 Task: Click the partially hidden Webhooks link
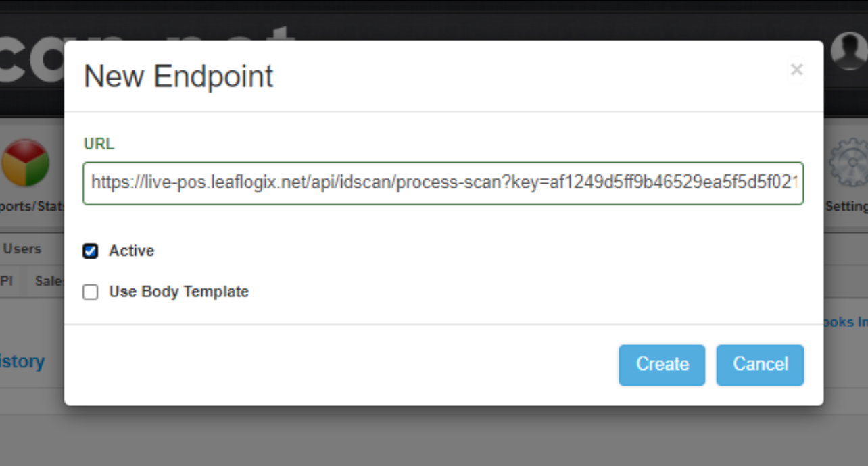[845, 322]
